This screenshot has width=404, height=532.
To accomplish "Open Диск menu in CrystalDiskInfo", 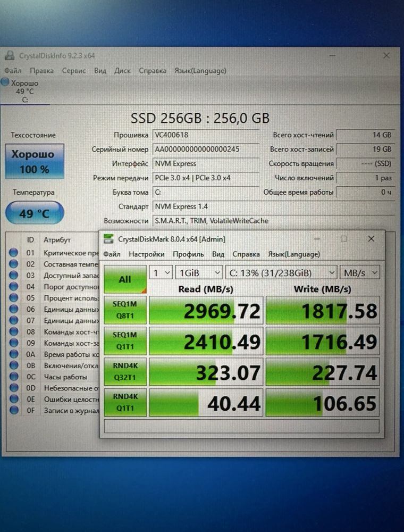I will pyautogui.click(x=122, y=71).
